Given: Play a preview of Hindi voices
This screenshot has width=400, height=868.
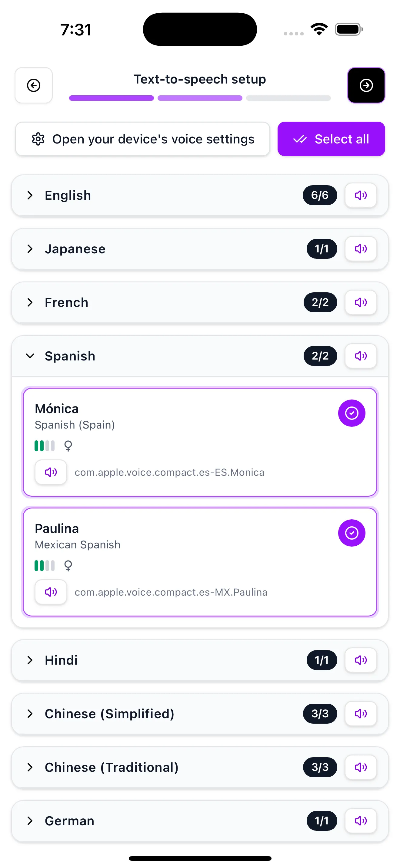Looking at the screenshot, I should [361, 660].
